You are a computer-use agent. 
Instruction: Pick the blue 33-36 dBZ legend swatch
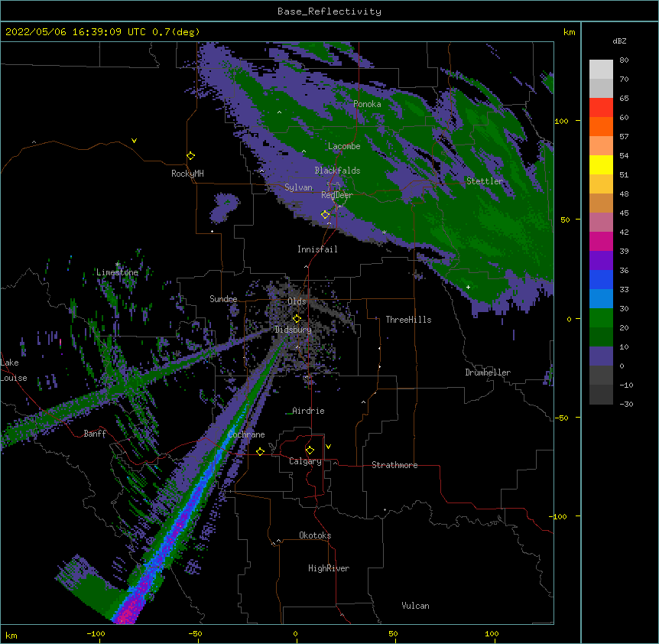point(601,280)
